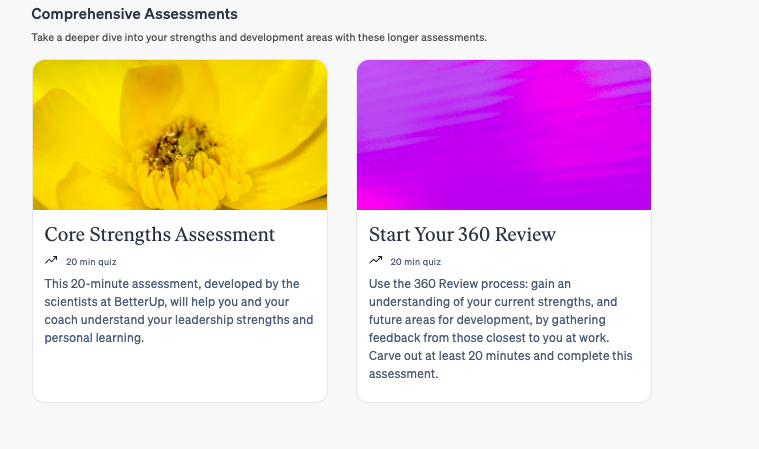The height and width of the screenshot is (449, 759).
Task: Click the Comprehensive Assessments heading
Action: click(x=135, y=14)
